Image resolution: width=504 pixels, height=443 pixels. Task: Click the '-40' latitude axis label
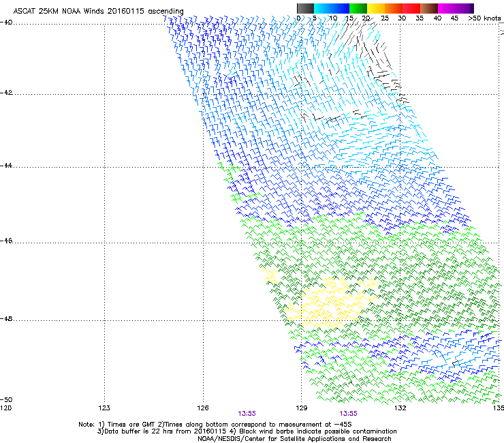tap(6, 22)
